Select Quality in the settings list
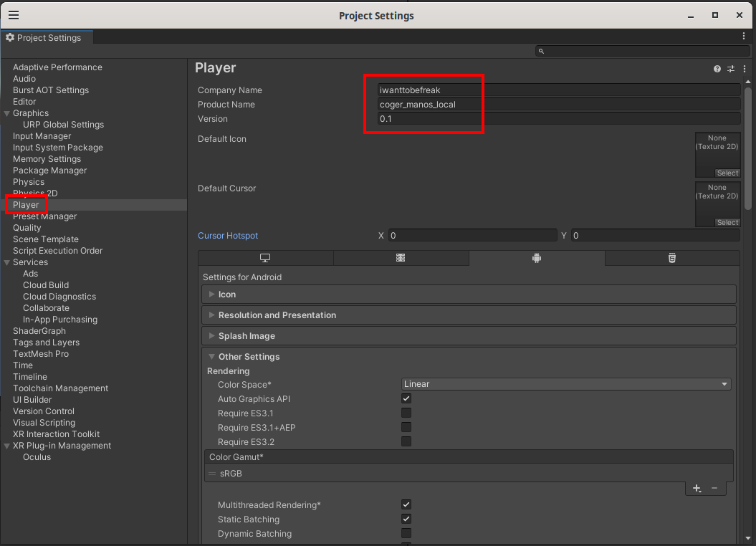This screenshot has width=756, height=546. click(x=27, y=228)
